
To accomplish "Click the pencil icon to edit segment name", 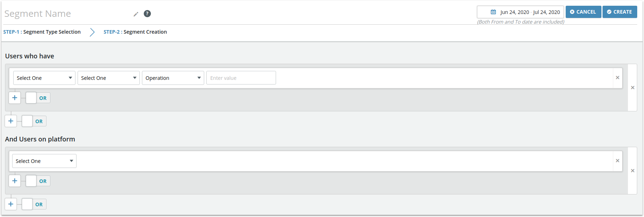I will point(136,14).
